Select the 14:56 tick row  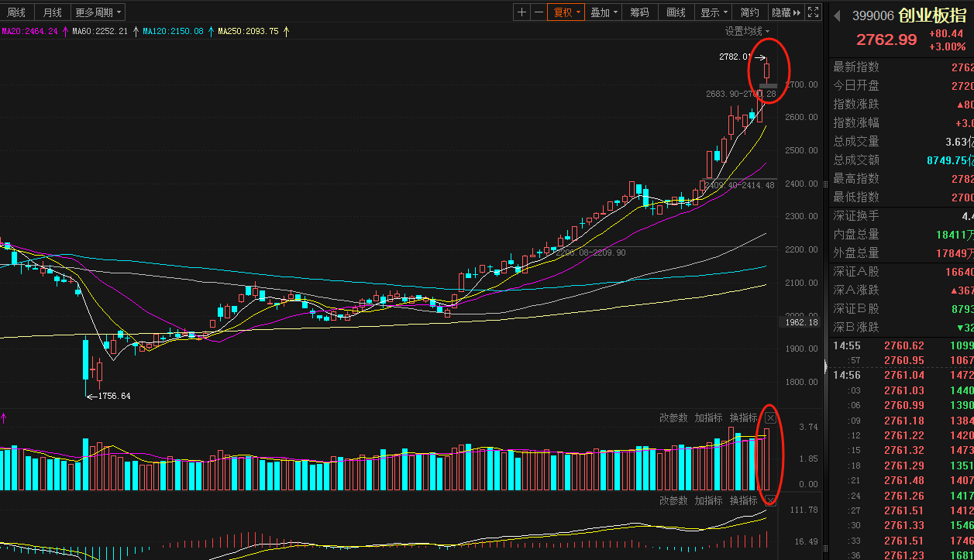click(903, 375)
